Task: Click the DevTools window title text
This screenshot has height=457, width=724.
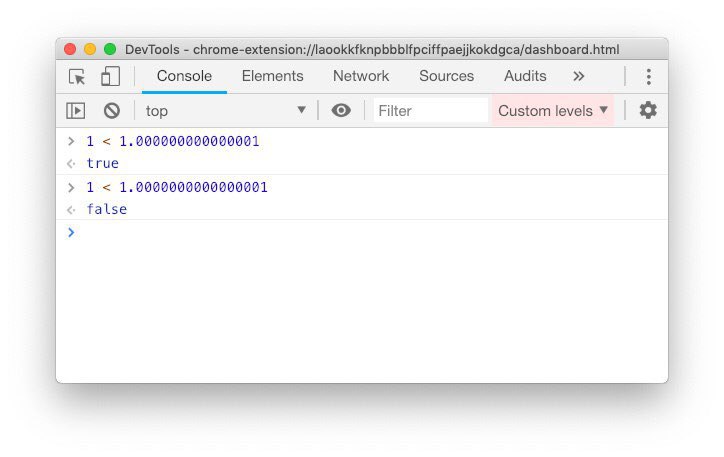Action: pos(372,49)
